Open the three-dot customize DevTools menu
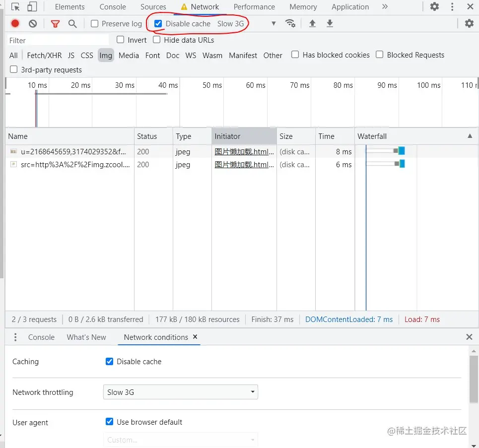This screenshot has height=448, width=479. coord(452,7)
